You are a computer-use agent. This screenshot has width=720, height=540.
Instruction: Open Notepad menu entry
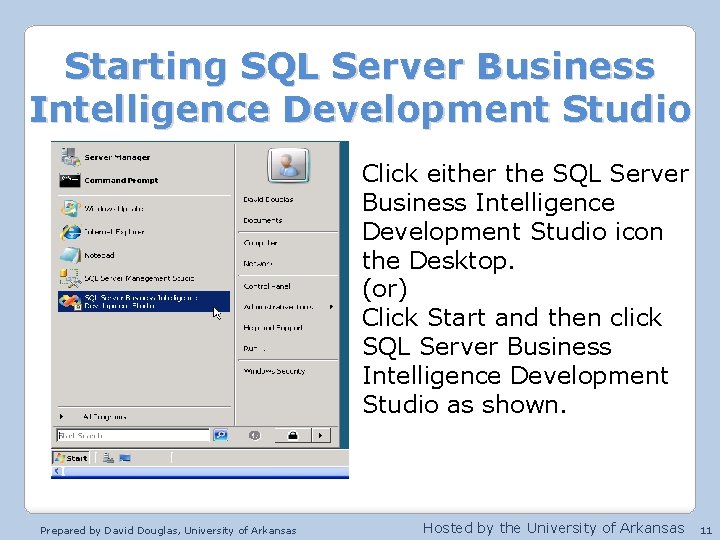(99, 255)
